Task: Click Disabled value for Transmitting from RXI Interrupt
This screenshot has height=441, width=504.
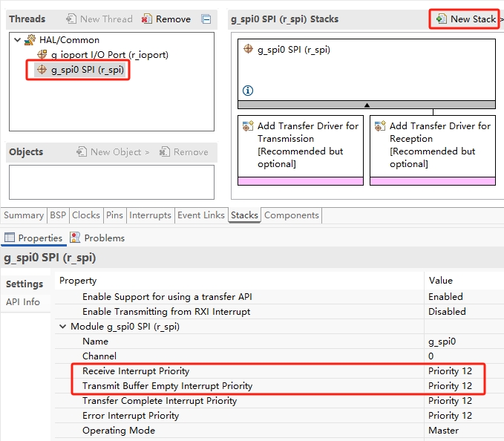Action: 447,312
